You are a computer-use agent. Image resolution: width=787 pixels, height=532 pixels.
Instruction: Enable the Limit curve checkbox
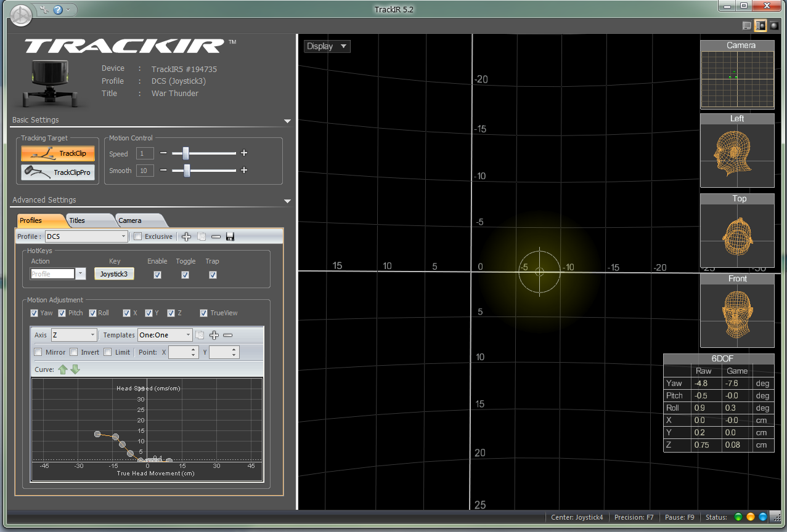point(108,352)
